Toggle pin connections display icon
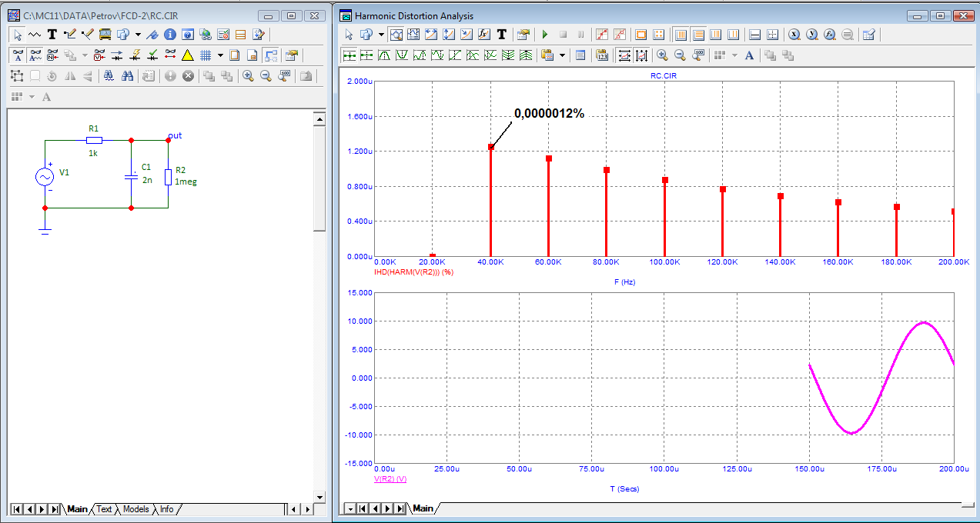Screen dimensions: 980x523 pyautogui.click(x=170, y=55)
